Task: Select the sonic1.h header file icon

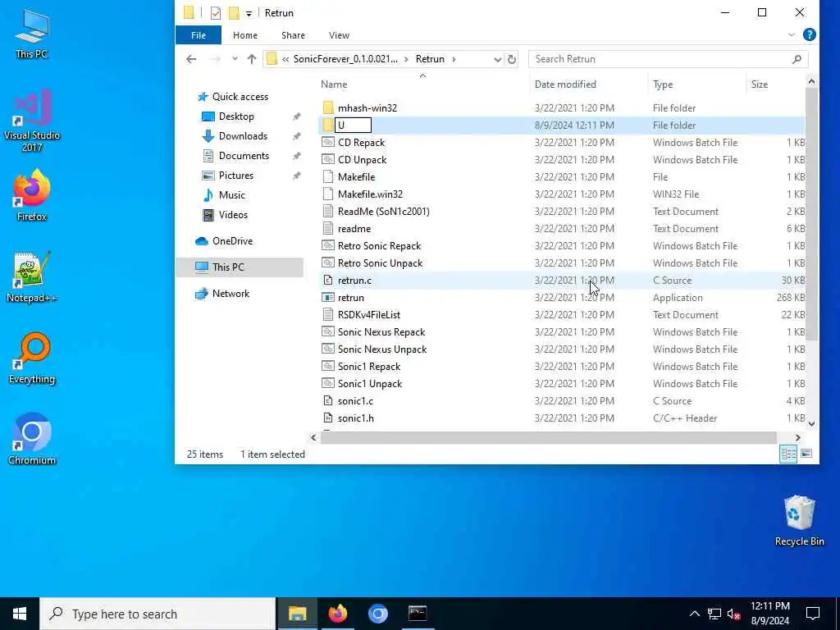Action: 328,418
